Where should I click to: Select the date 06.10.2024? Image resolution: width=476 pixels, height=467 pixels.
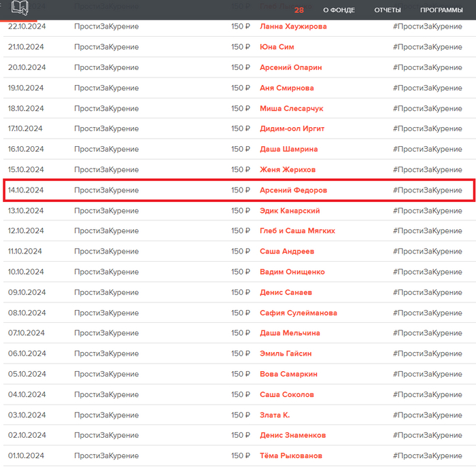point(27,353)
